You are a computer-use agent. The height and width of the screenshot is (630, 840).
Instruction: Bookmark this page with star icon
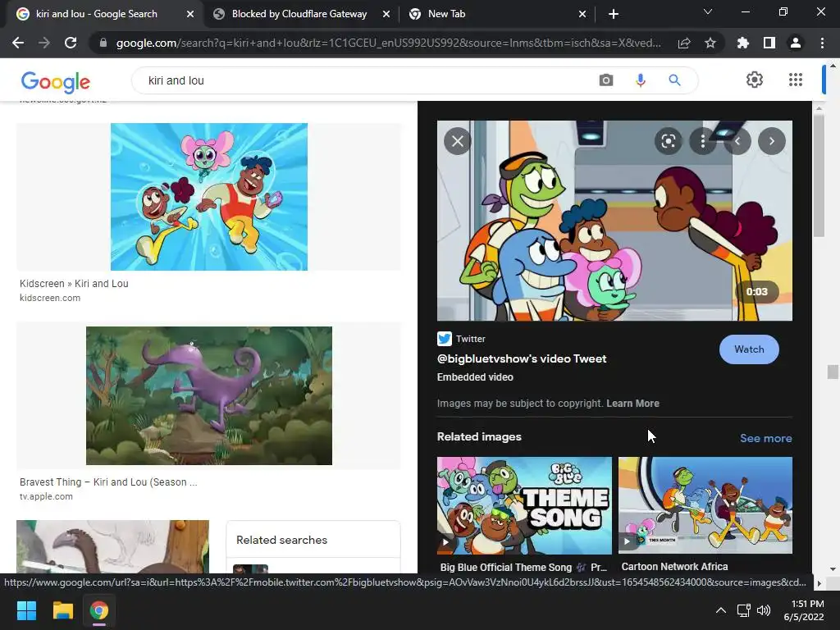[x=710, y=43]
